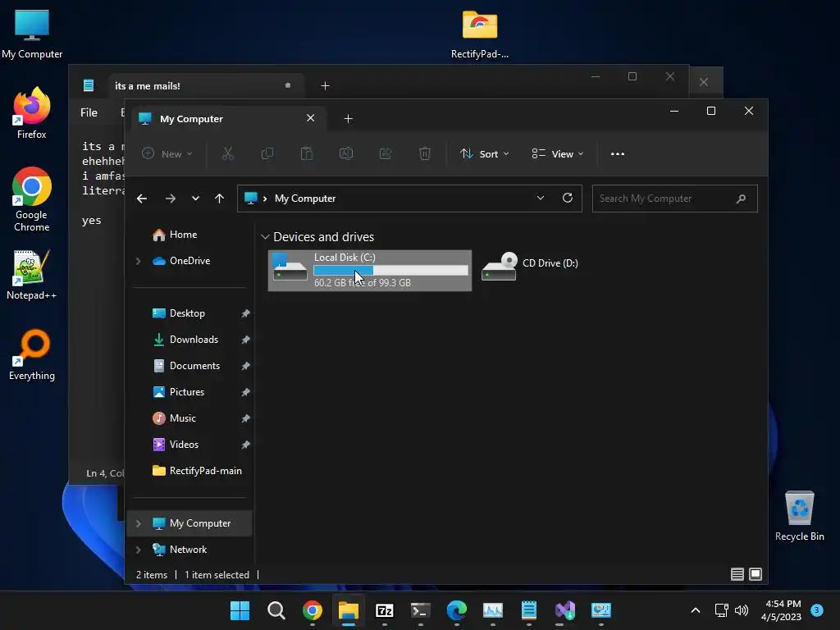The image size is (840, 630).
Task: Select the CD Drive (D:) icon
Action: point(499,267)
